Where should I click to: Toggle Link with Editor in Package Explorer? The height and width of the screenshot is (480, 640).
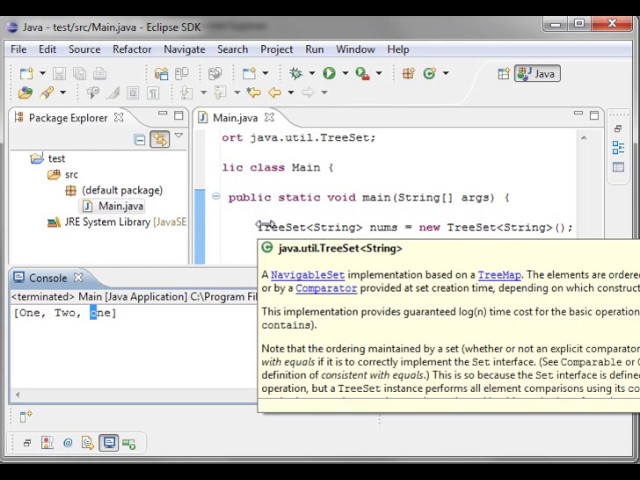pyautogui.click(x=160, y=140)
